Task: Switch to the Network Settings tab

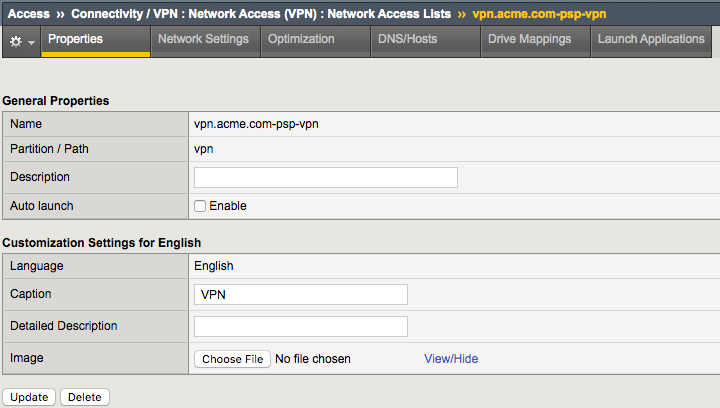Action: point(203,39)
